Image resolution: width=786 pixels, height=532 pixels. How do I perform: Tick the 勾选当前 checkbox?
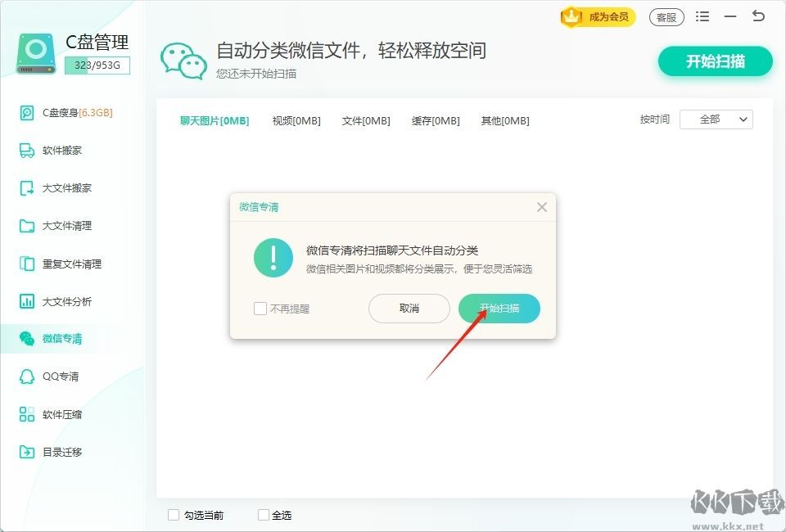pos(174,515)
